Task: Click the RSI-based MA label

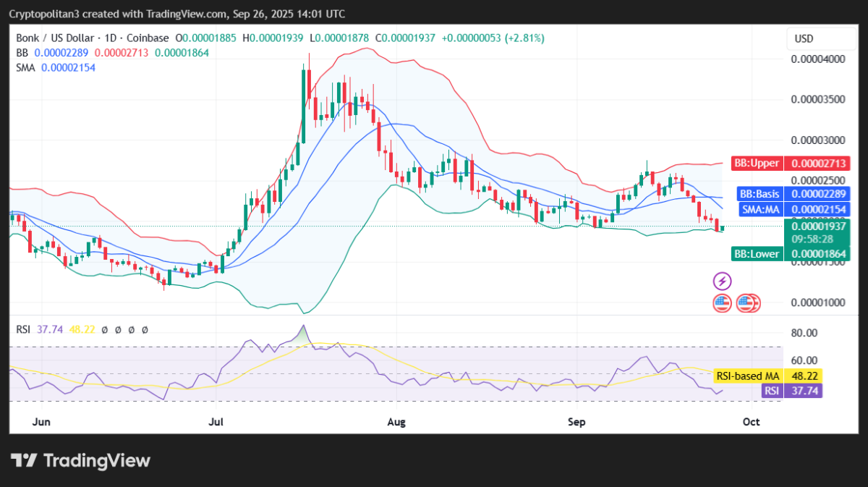Action: 748,376
